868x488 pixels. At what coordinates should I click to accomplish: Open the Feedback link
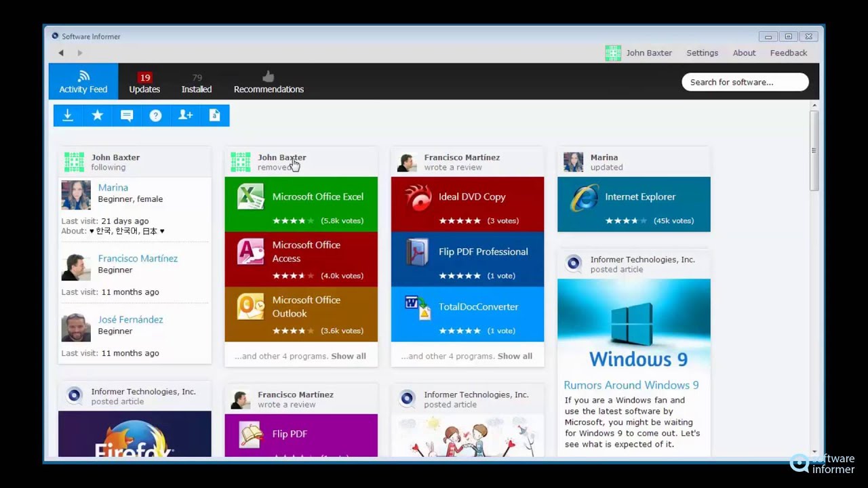coord(789,53)
